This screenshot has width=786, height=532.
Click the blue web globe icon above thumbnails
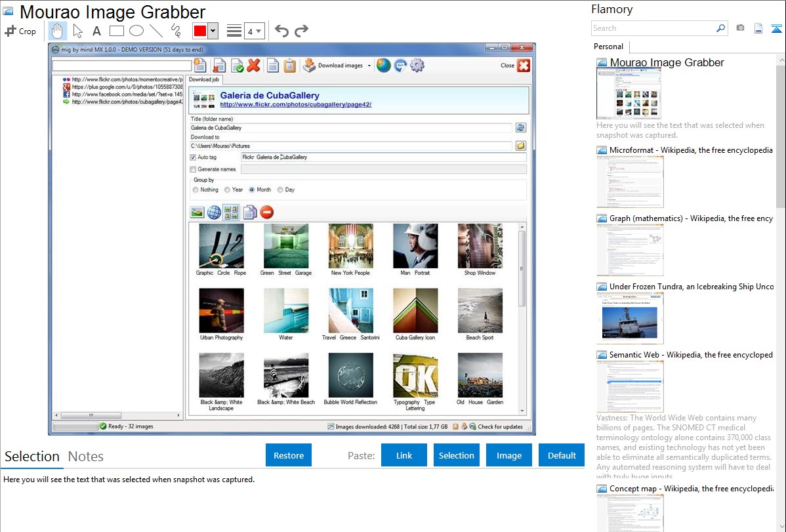214,213
